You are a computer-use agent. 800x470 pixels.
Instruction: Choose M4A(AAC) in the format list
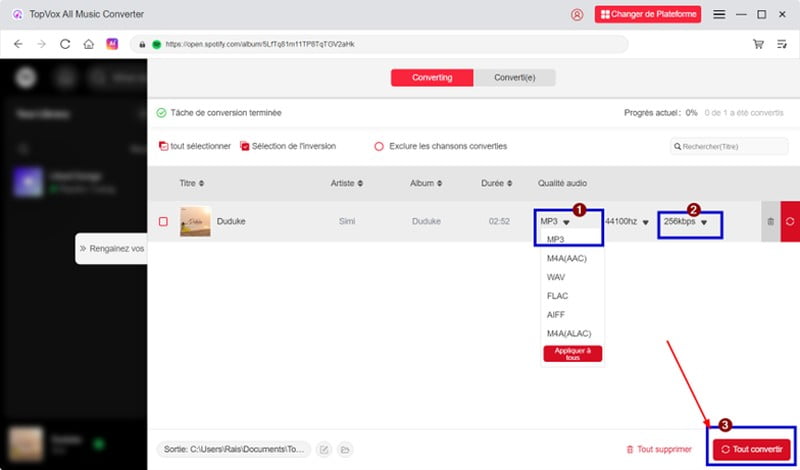567,258
